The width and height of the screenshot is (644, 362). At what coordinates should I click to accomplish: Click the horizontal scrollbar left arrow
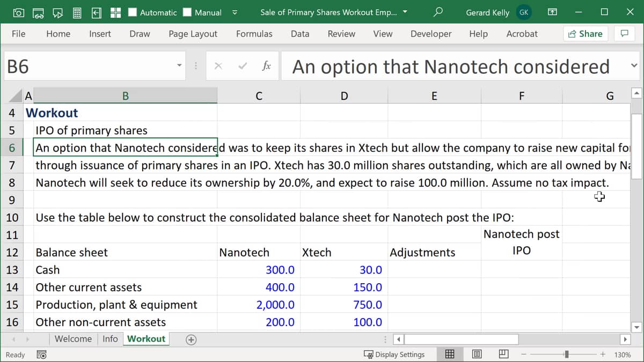tap(399, 339)
